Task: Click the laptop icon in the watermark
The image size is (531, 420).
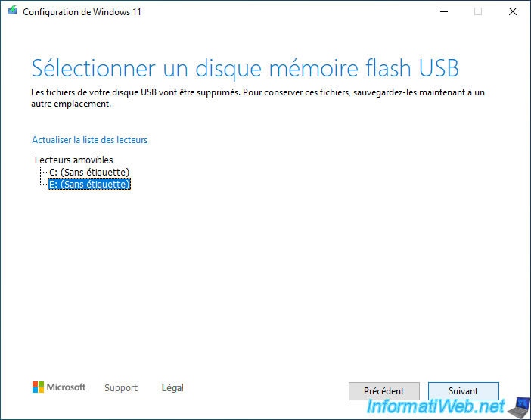Action: (x=519, y=406)
